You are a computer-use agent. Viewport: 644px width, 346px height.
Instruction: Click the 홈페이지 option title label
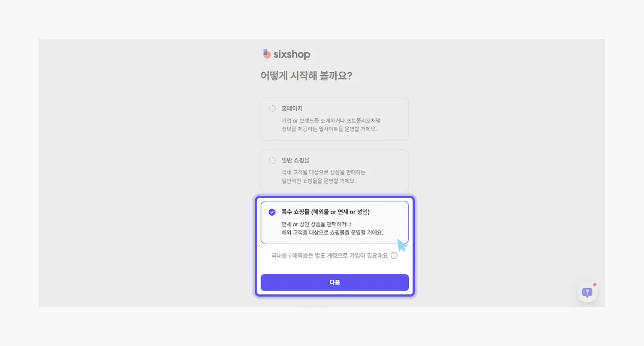pos(292,108)
